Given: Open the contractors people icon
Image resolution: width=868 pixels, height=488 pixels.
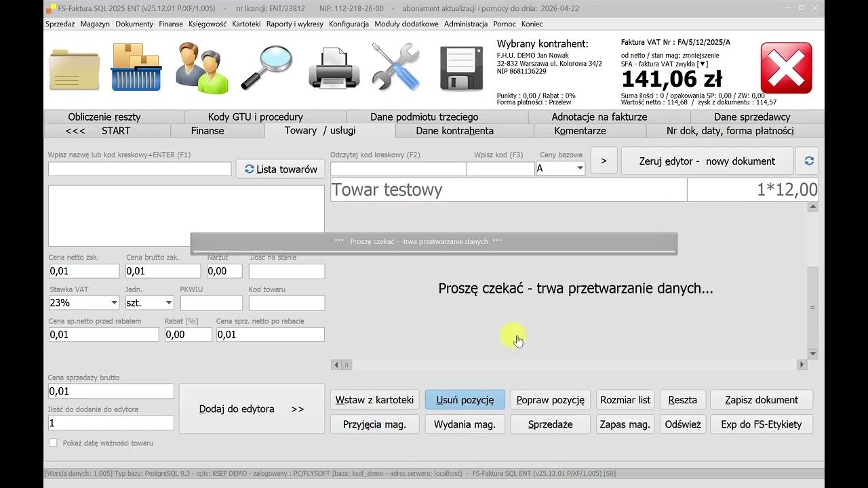Looking at the screenshot, I should (x=201, y=67).
